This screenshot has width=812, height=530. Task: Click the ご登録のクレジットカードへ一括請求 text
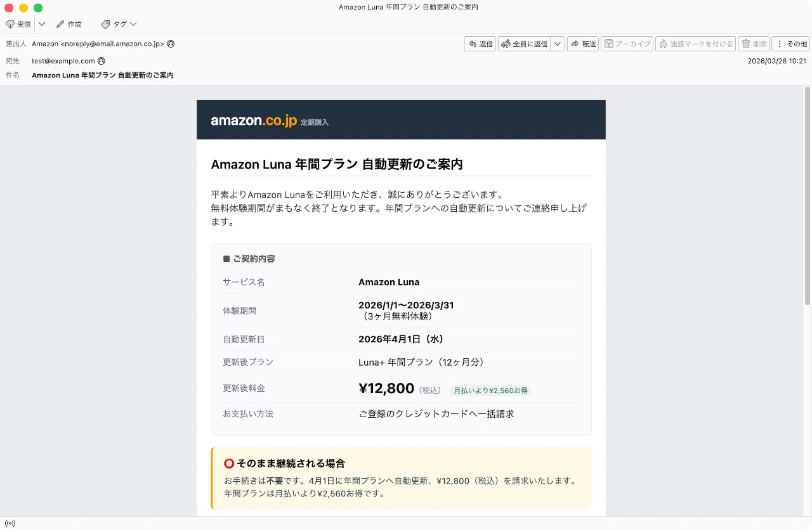[436, 413]
